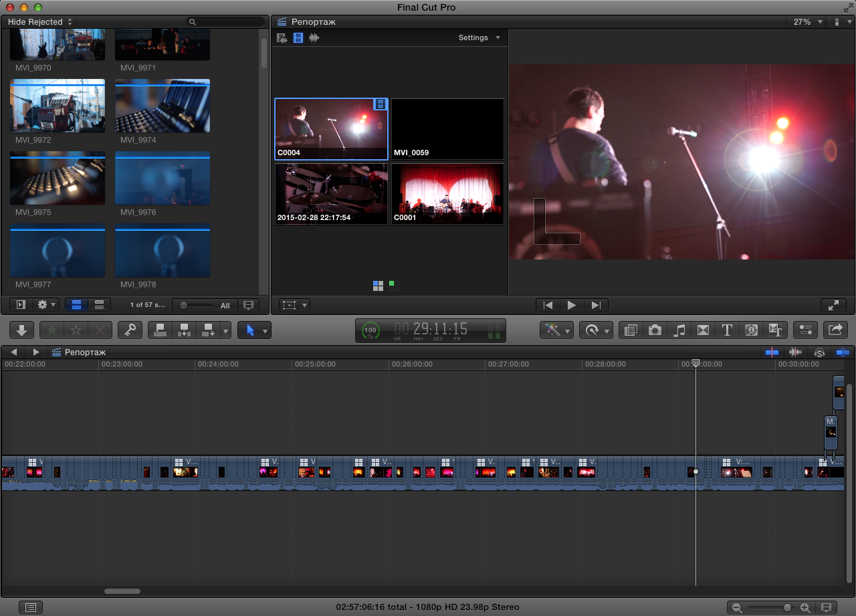Screen dimensions: 856x616
Task: Open the Titles browser
Action: 727,330
